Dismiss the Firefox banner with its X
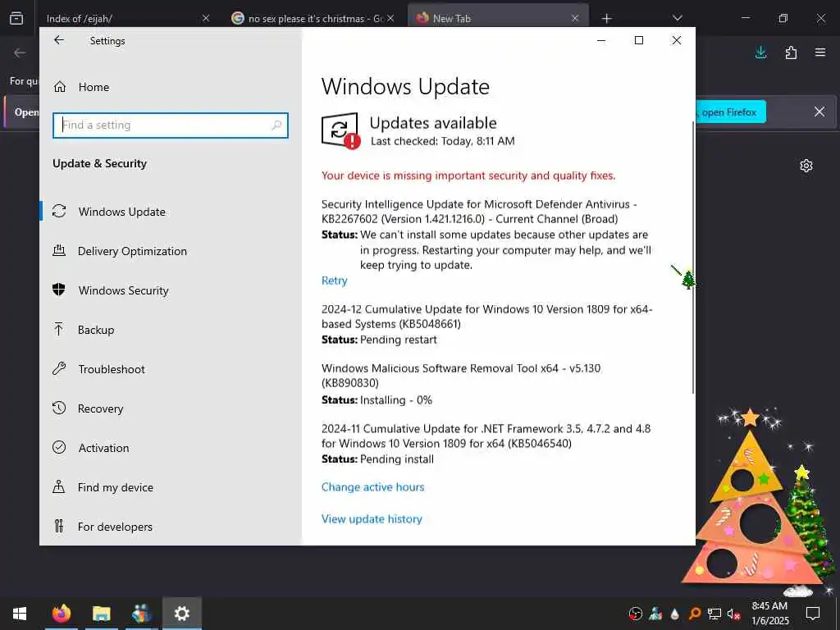This screenshot has width=840, height=630. coord(819,112)
